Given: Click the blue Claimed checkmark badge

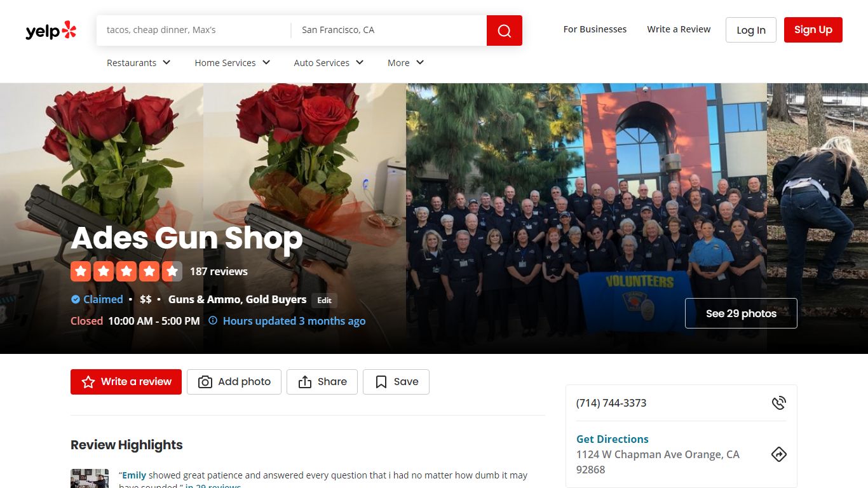Looking at the screenshot, I should [x=76, y=299].
